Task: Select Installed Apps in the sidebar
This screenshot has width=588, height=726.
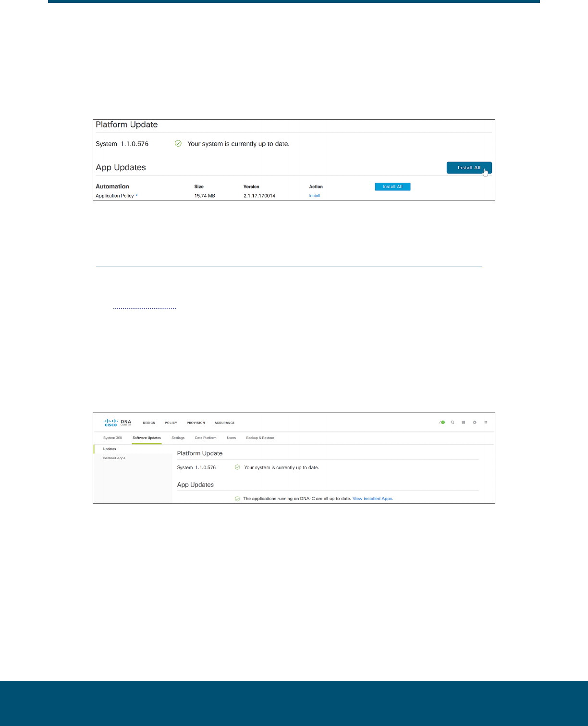Action: point(114,458)
